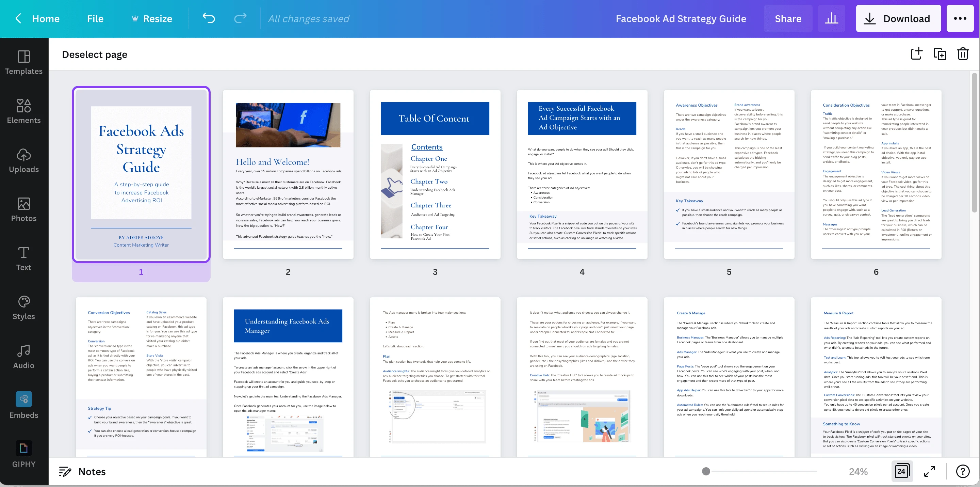Open the Resize menu with crown
This screenshot has height=487, width=980.
(152, 19)
